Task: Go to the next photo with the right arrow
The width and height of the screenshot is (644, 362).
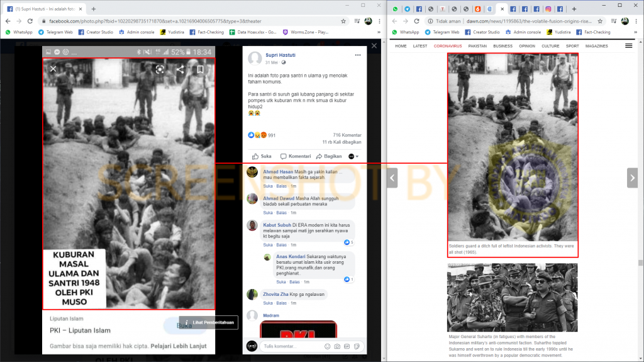Action: [x=632, y=178]
